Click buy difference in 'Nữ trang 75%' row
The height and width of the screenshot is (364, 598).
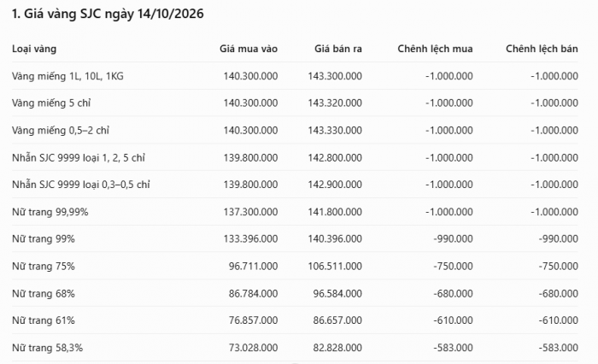pos(453,267)
